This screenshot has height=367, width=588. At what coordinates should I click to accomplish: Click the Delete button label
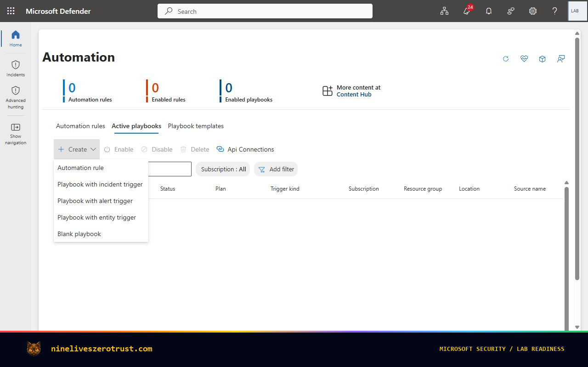click(x=200, y=149)
